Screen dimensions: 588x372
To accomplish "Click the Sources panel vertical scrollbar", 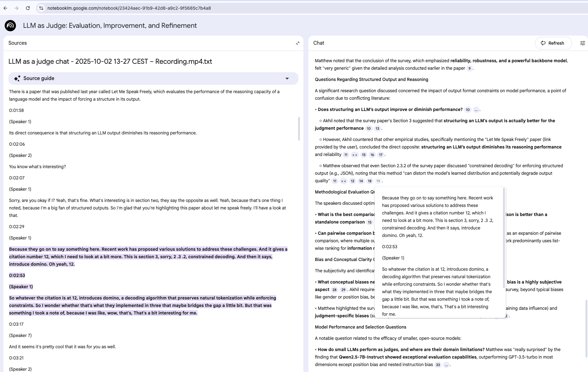I will [x=299, y=129].
